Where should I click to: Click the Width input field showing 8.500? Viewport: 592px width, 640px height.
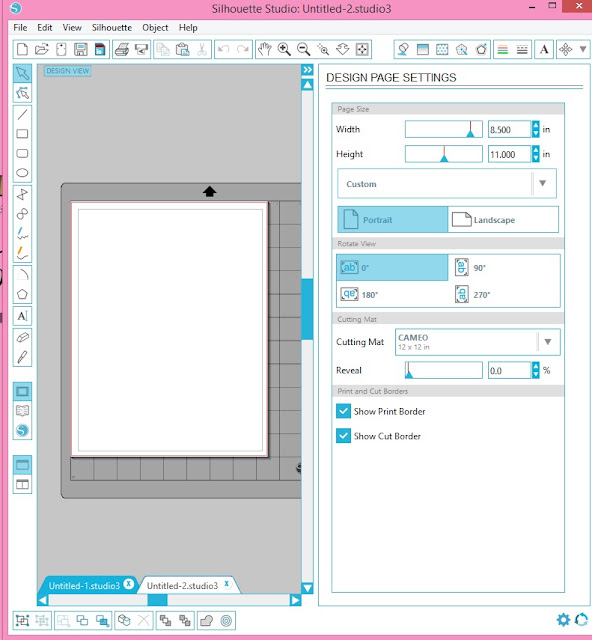point(510,129)
